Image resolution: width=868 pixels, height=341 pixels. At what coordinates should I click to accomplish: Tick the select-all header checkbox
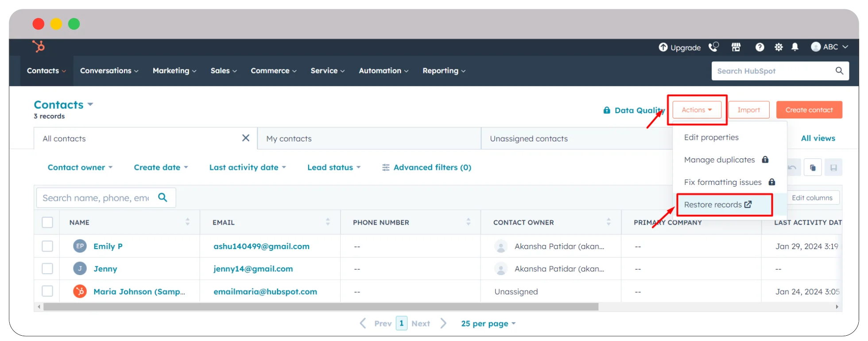tap(47, 222)
